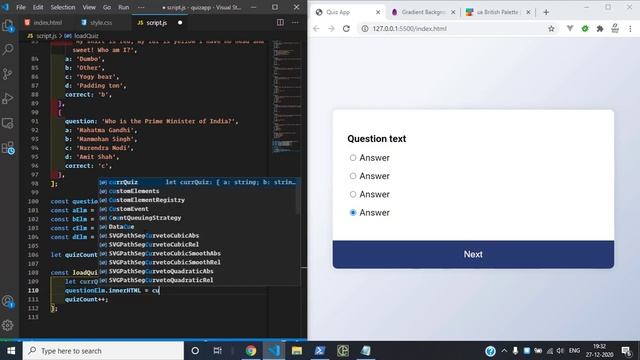Open the Run and Debug view
This screenshot has height=360, width=640.
click(x=8, y=98)
